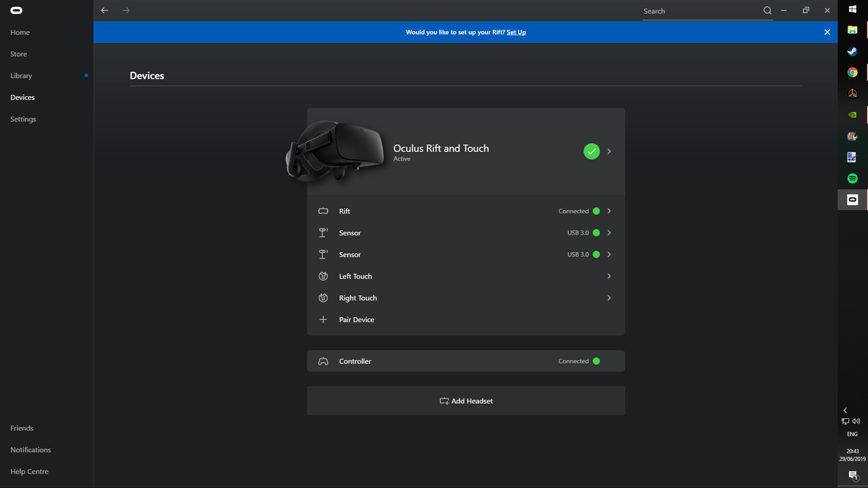Click the plus icon for Pair Device
This screenshot has width=868, height=488.
[x=323, y=319]
